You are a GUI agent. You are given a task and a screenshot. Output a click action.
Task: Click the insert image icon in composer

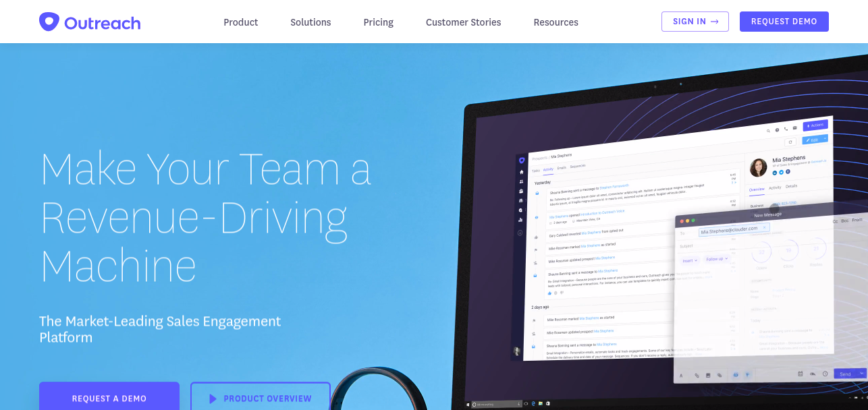(x=708, y=376)
